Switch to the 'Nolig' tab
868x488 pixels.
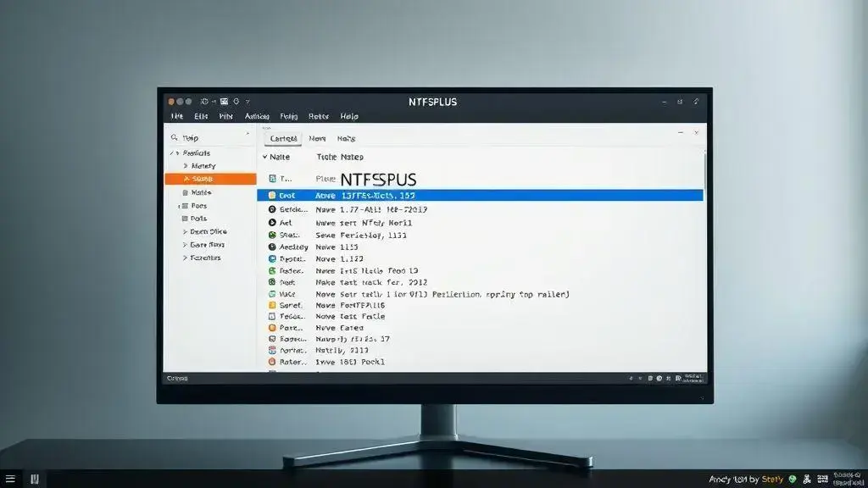(x=347, y=139)
